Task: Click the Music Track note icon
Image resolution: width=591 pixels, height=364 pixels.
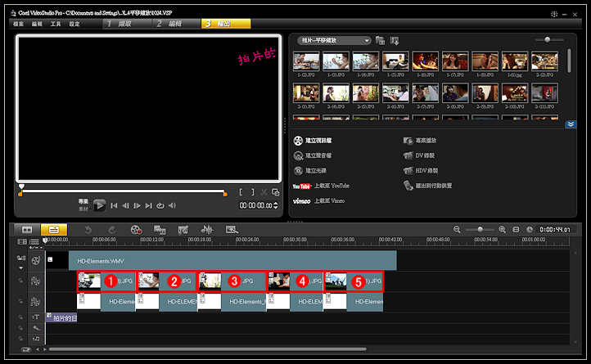Action: tap(36, 339)
